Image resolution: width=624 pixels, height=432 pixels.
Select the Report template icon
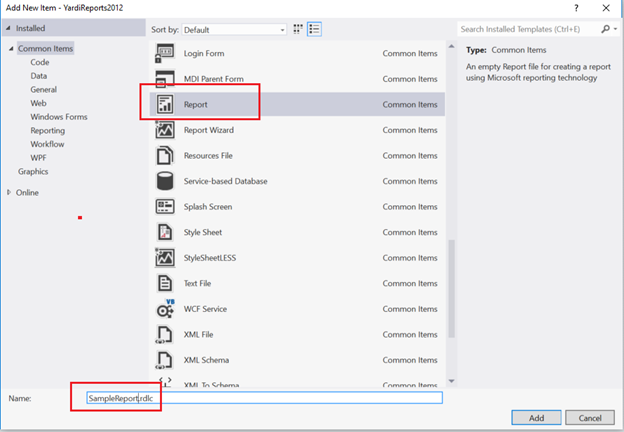(165, 103)
